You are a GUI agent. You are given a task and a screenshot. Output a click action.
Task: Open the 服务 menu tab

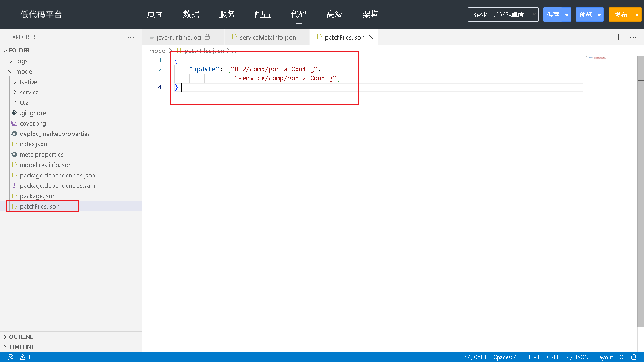pyautogui.click(x=227, y=14)
